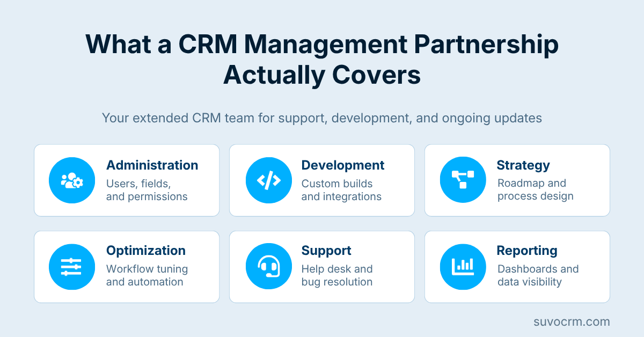Click the Strategy flowchart icon
This screenshot has height=337, width=644.
463,180
